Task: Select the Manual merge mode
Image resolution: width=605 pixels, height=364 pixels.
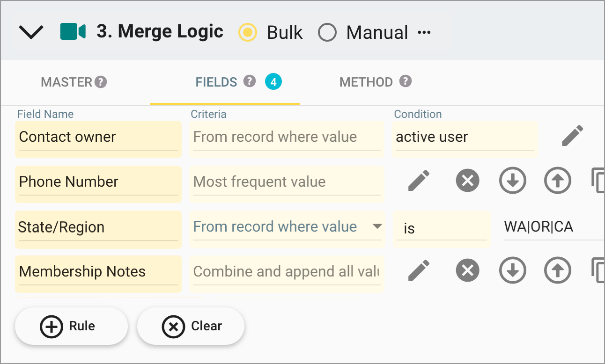Action: point(327,33)
